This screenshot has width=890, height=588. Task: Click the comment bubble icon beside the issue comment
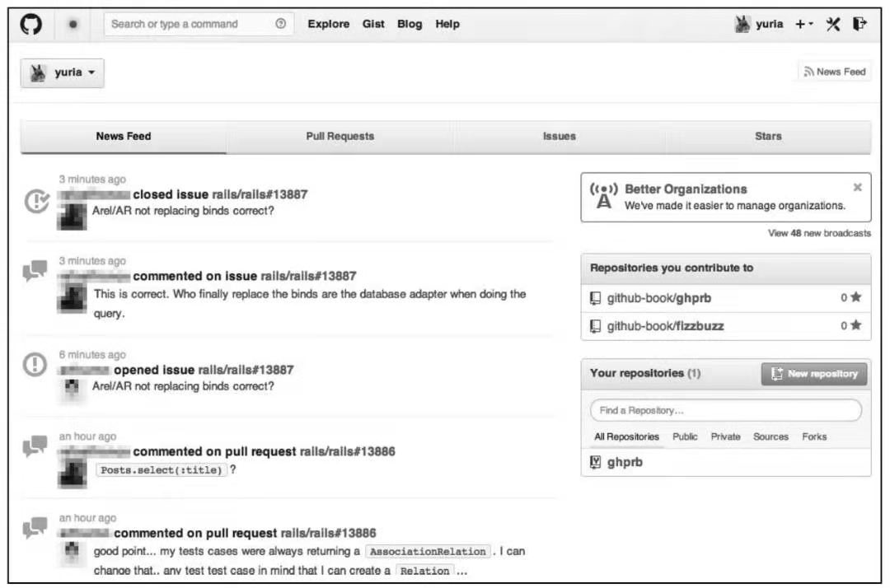click(34, 269)
